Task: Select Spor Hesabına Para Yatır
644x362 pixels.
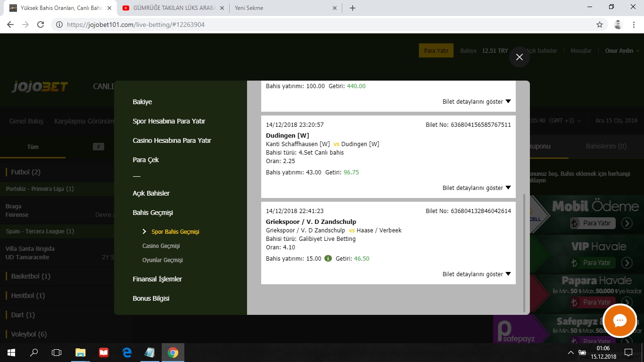Action: (169, 121)
